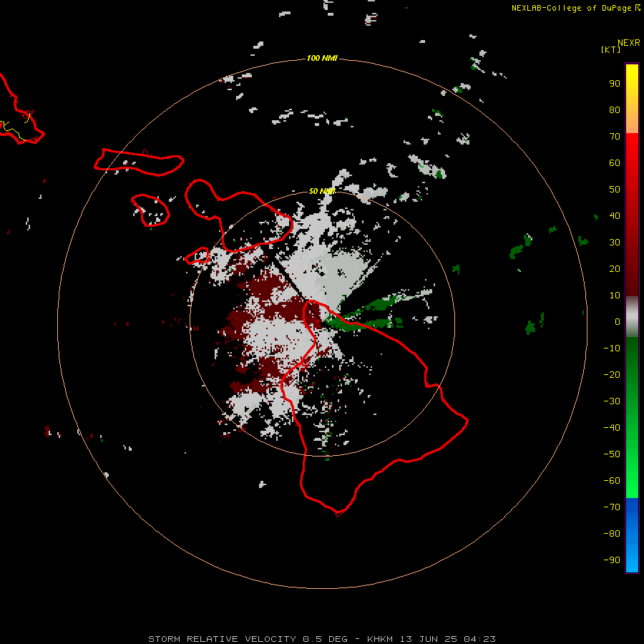Click the 30 value on color scale

coord(615,243)
